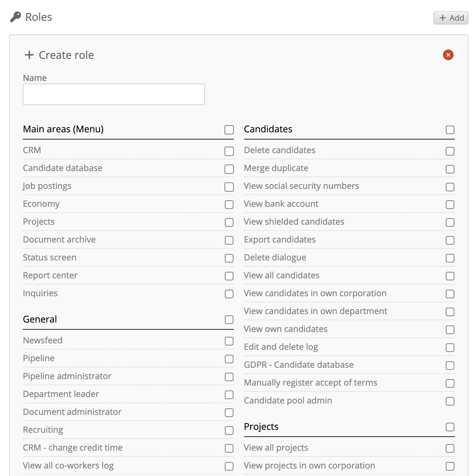475x476 pixels.
Task: Check GDPR - Candidate database permission
Action: (x=450, y=365)
